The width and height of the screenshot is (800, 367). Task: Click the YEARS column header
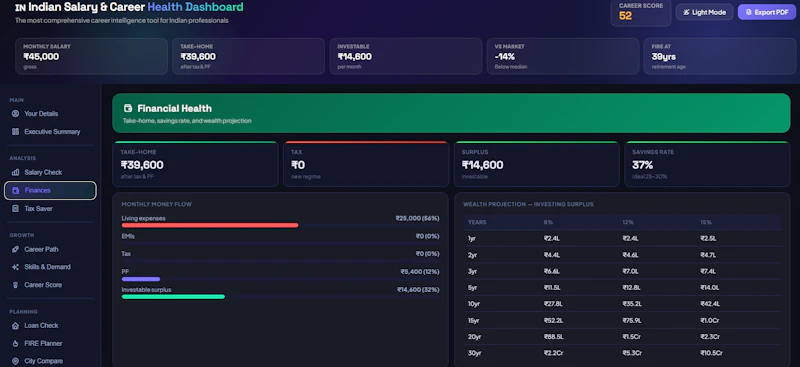[x=477, y=223]
